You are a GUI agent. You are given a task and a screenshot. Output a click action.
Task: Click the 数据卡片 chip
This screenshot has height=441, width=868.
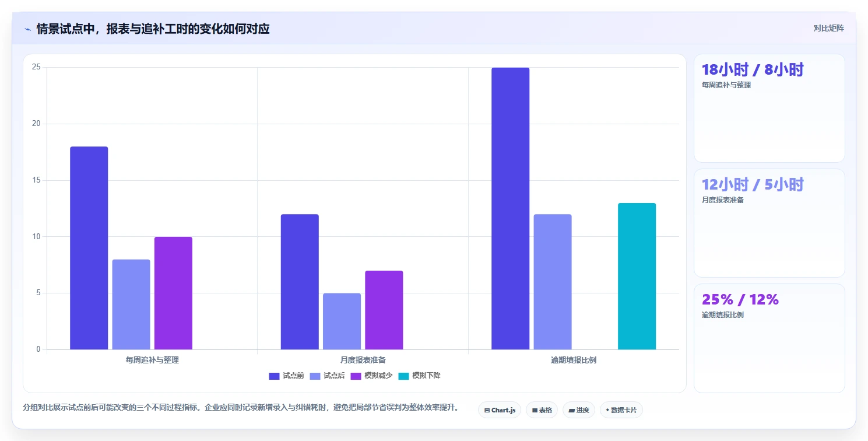tap(621, 410)
